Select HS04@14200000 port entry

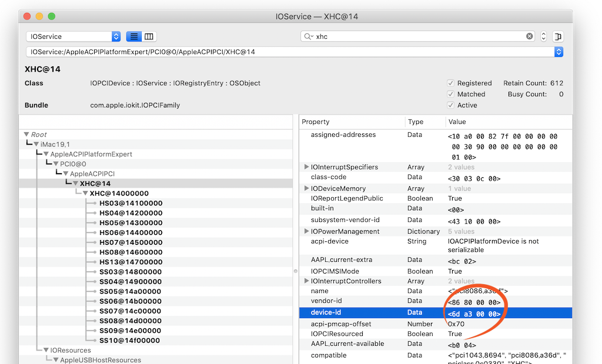(x=131, y=213)
